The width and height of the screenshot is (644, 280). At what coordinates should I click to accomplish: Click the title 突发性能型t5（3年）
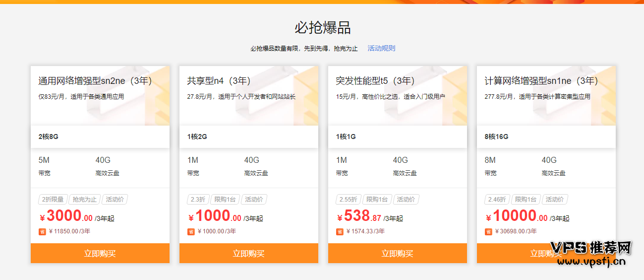[375, 81]
